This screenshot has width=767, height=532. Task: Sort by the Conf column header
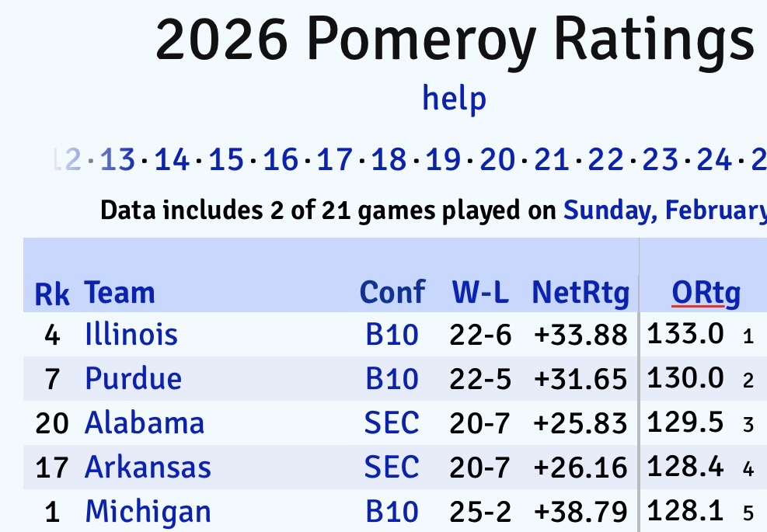(x=392, y=293)
